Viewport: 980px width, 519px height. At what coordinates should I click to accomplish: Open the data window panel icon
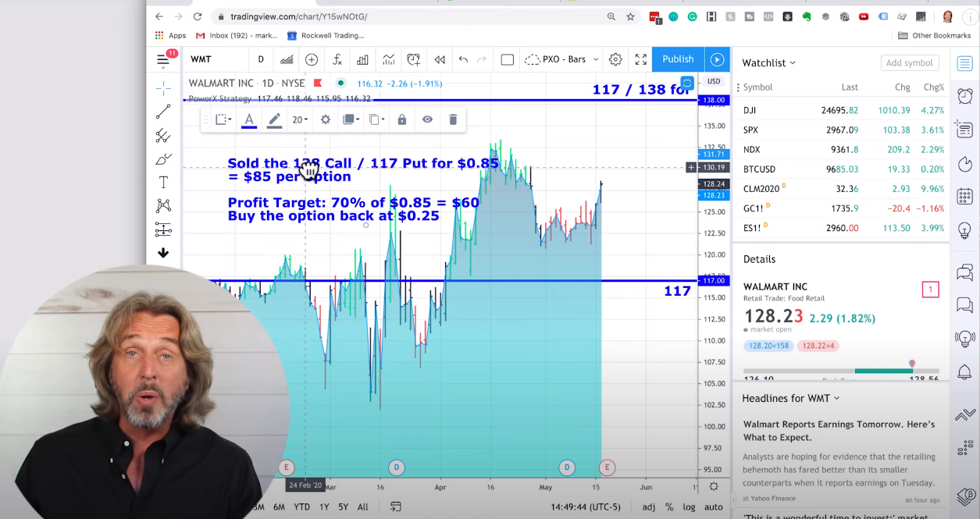coord(964,129)
